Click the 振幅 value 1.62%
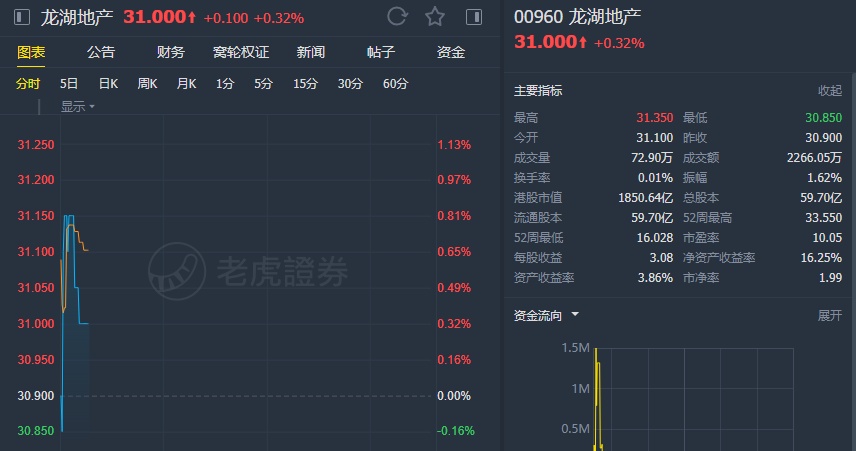This screenshot has width=856, height=451. (824, 177)
